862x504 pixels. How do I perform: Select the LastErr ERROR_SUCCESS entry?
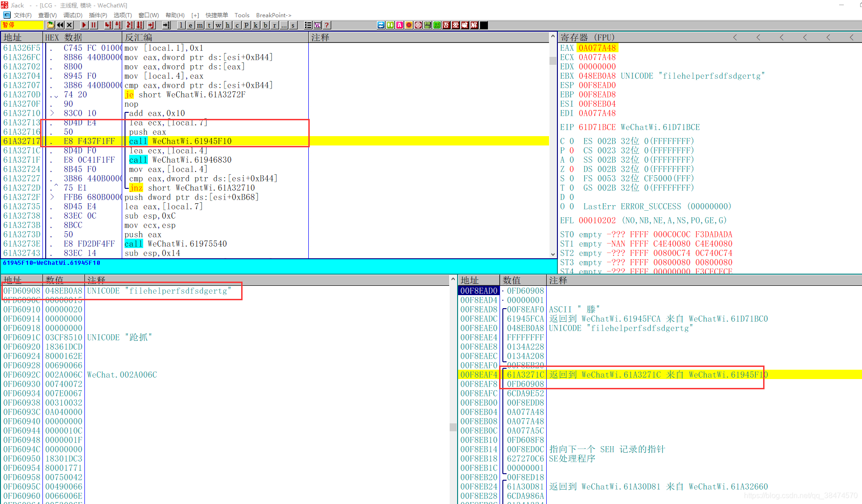coord(657,207)
